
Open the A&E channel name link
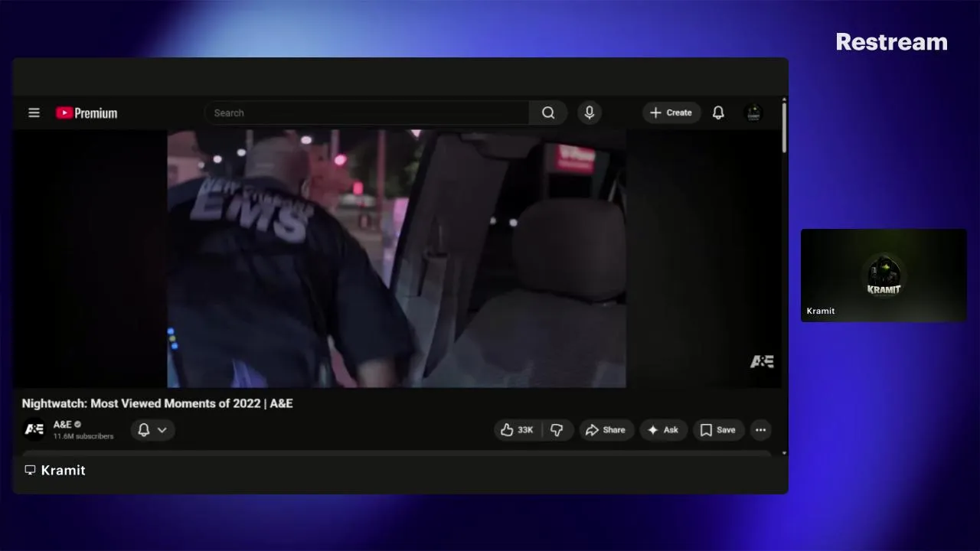click(63, 424)
